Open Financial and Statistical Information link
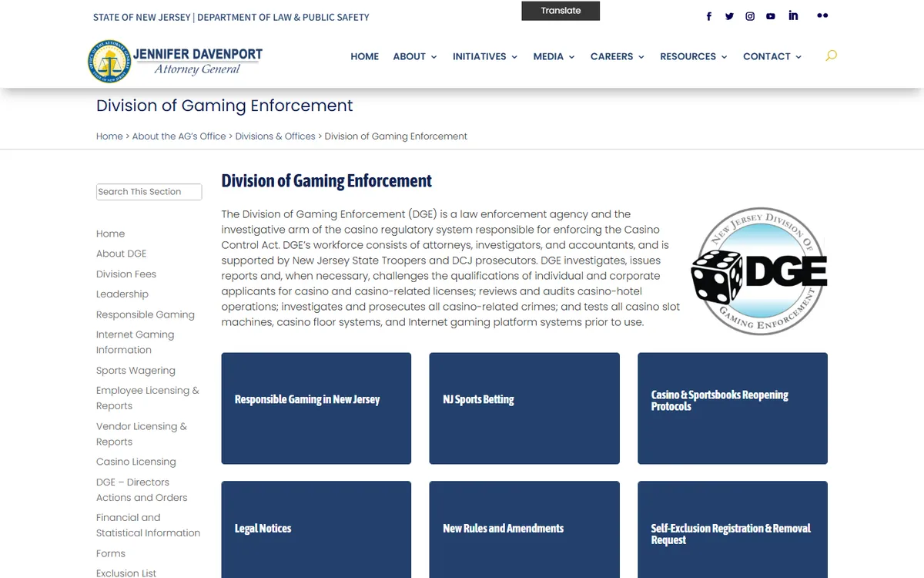The height and width of the screenshot is (578, 924). [148, 525]
